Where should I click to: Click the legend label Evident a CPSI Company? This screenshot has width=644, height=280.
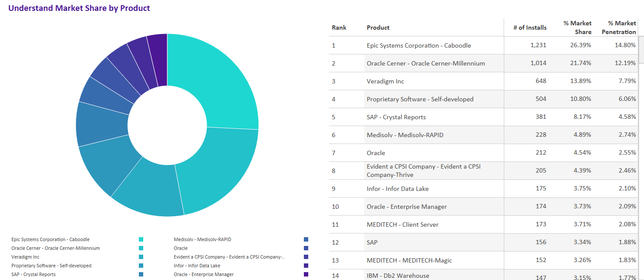[229, 257]
